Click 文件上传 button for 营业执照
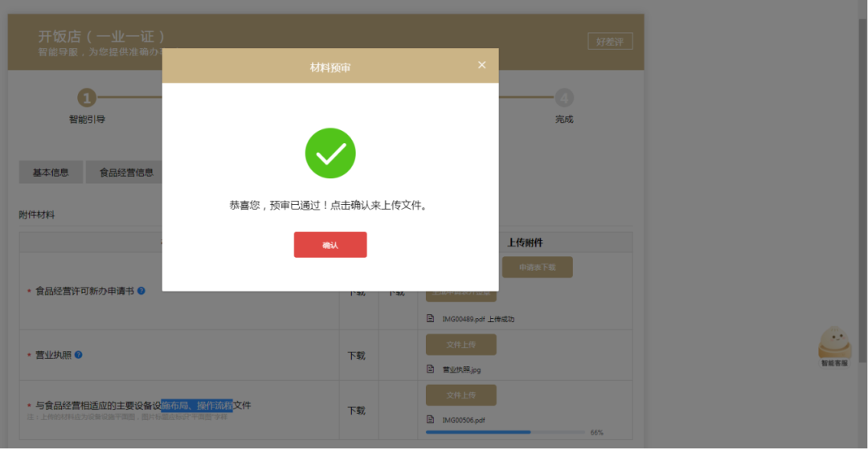Screen dimensions: 868x449 coord(461,345)
